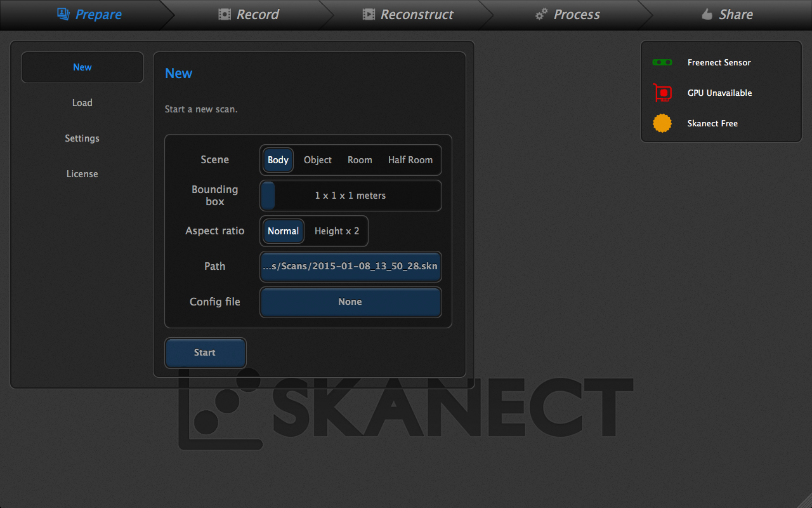Go to the Process tab
Image resolution: width=812 pixels, height=508 pixels.
(566, 14)
